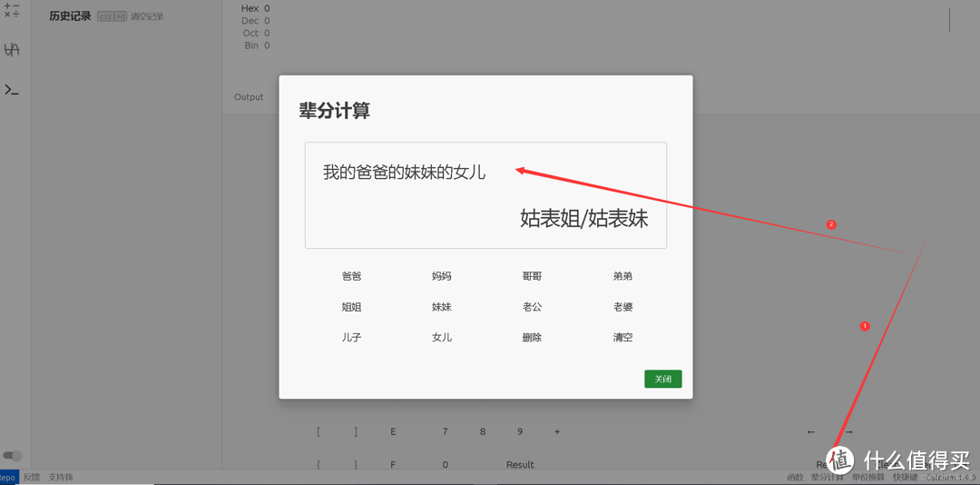This screenshot has width=980, height=485.
Task: Select the Oct value row
Action: [x=256, y=34]
